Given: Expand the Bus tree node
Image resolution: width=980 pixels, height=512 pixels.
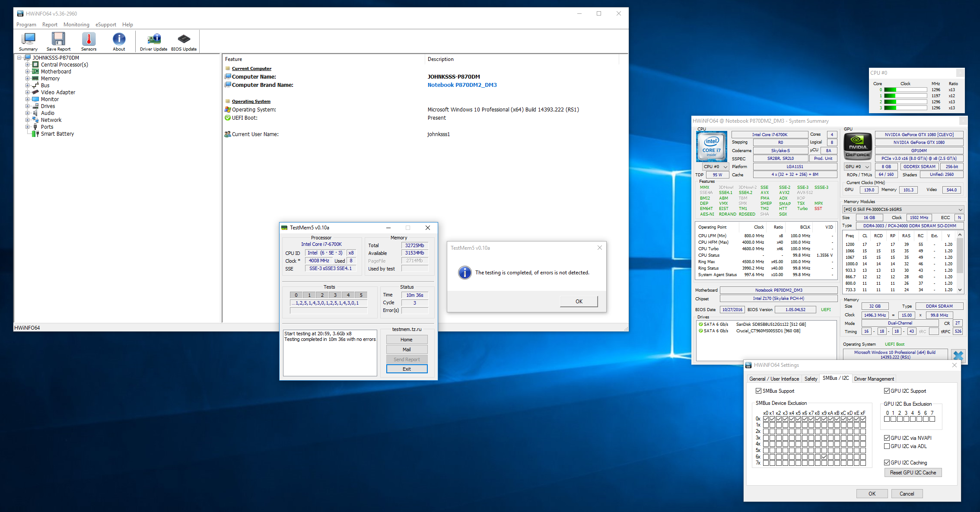Looking at the screenshot, I should [27, 85].
